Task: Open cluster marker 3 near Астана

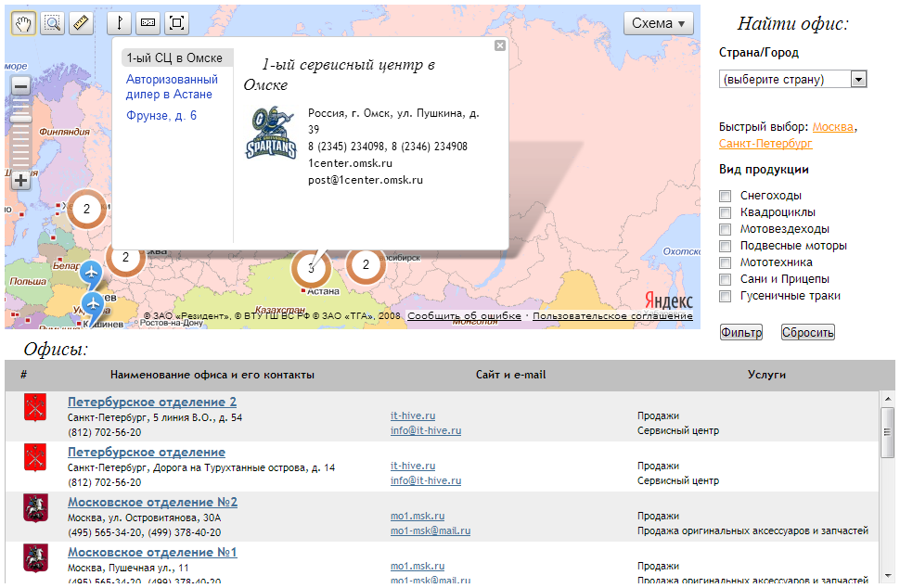Action: click(311, 267)
